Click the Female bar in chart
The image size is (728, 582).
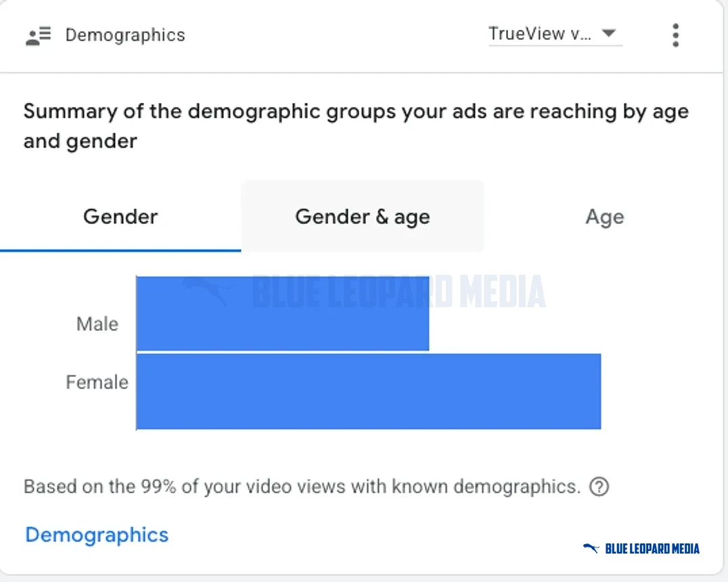[x=369, y=391]
